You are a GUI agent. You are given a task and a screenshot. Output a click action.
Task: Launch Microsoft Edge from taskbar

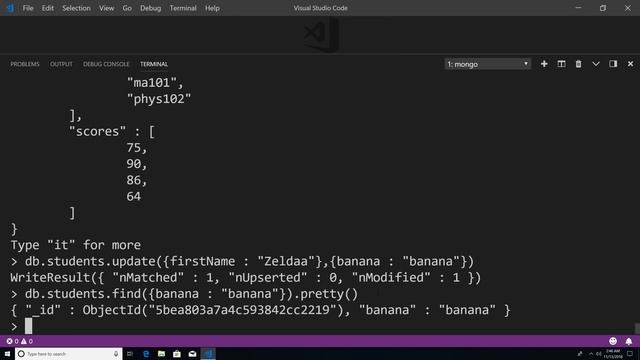point(146,354)
